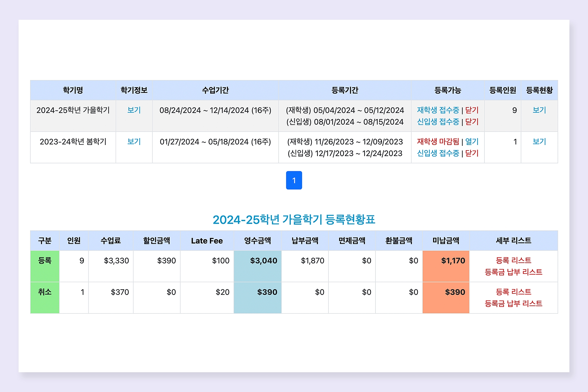Open 등록 리스트 in 등록 row
The image size is (588, 392).
(513, 260)
